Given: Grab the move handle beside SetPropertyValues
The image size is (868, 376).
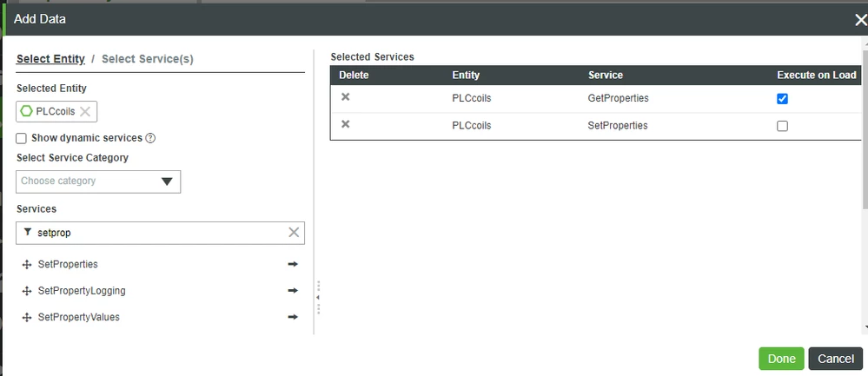Looking at the screenshot, I should 26,318.
